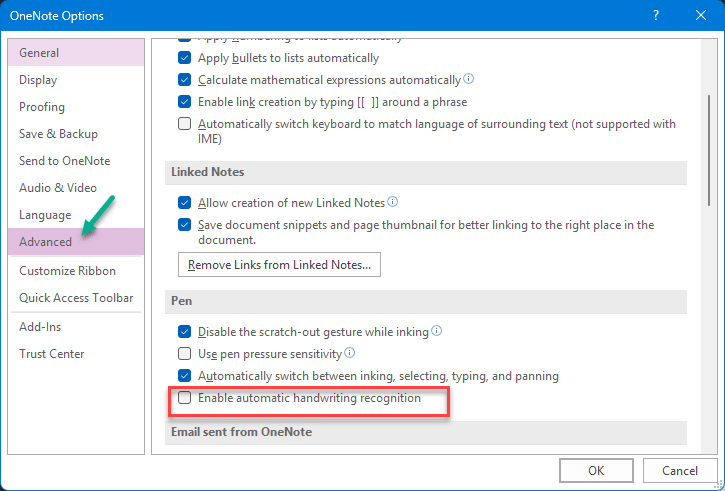Close the OneNote Options window

(x=701, y=15)
